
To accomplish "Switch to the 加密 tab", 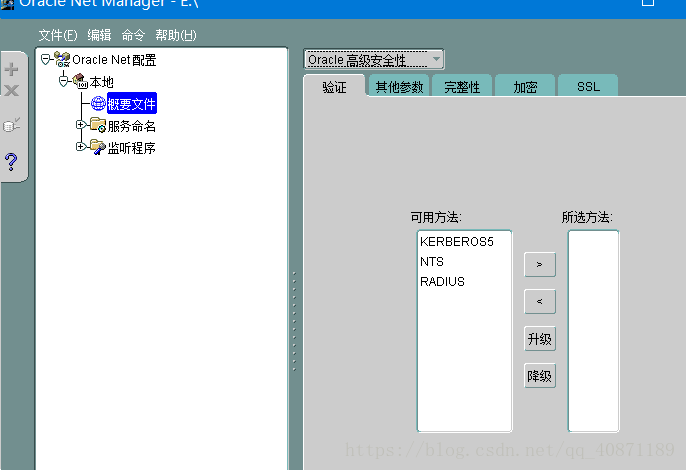I will [x=525, y=87].
